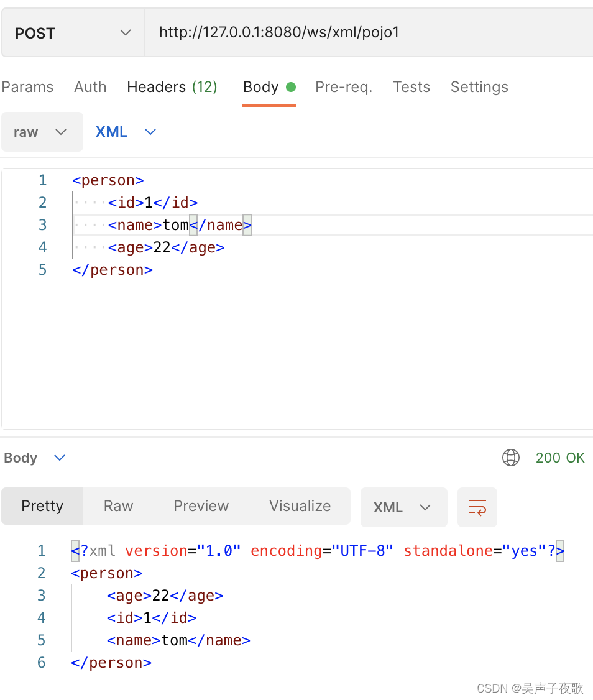The image size is (593, 700).
Task: Open the raw body type dropdown
Action: click(x=42, y=132)
